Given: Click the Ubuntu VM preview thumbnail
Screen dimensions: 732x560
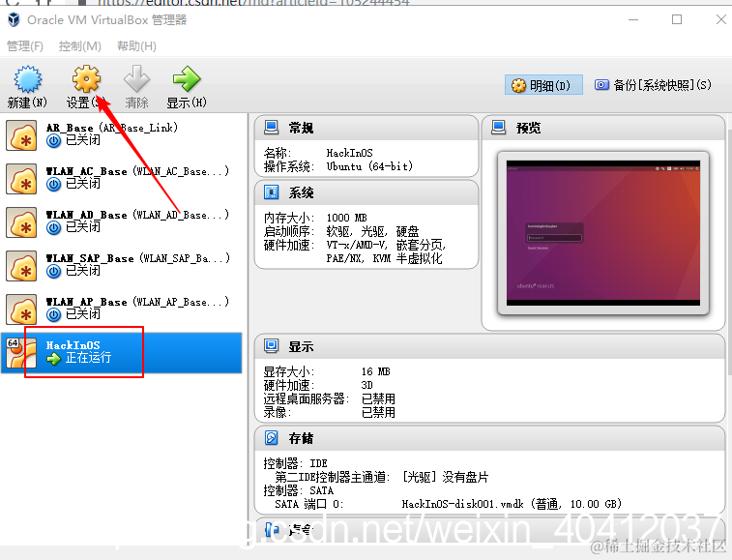Looking at the screenshot, I should click(x=603, y=233).
